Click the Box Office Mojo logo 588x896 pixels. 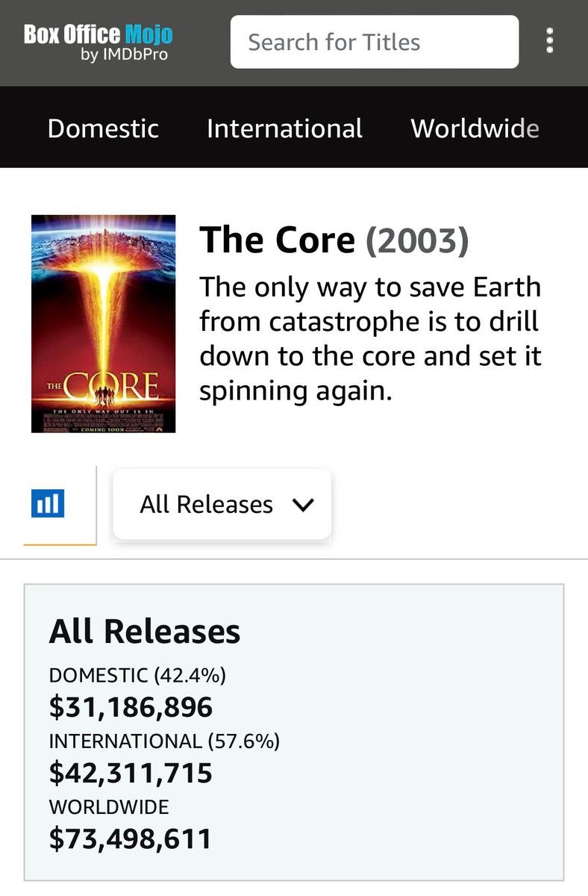pos(98,35)
